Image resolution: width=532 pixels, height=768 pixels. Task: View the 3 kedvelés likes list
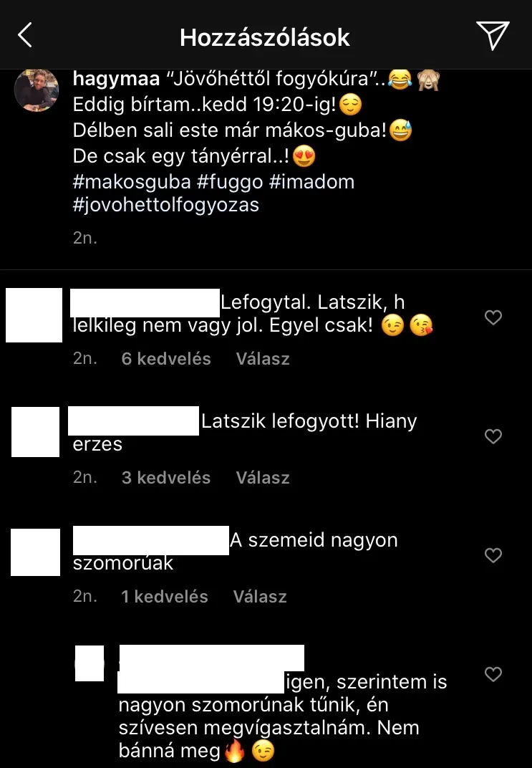[x=166, y=478]
